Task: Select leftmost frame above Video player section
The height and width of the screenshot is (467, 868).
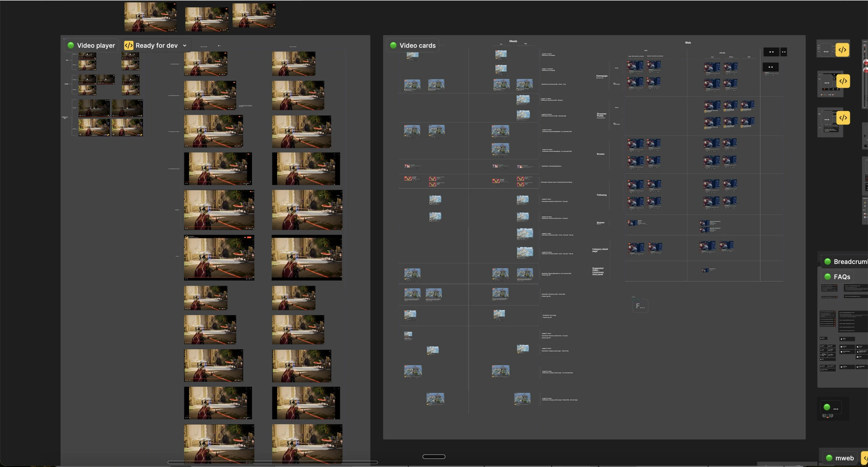Action: pyautogui.click(x=150, y=17)
